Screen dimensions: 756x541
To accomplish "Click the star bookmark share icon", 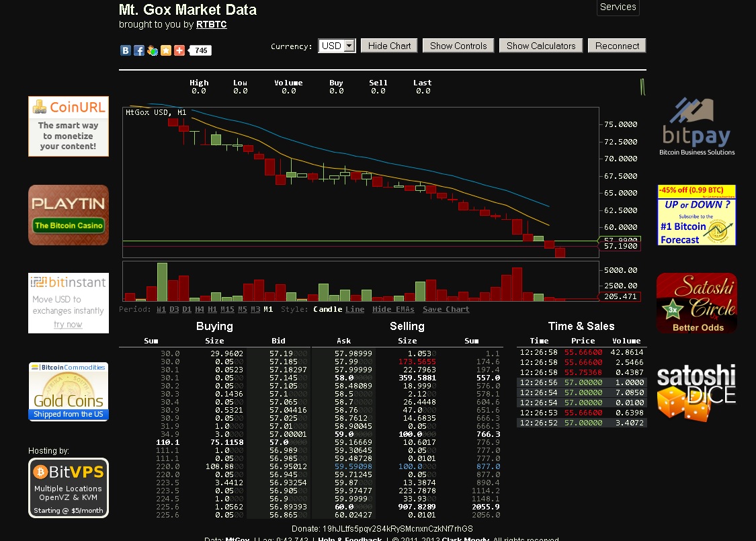I will [x=166, y=50].
